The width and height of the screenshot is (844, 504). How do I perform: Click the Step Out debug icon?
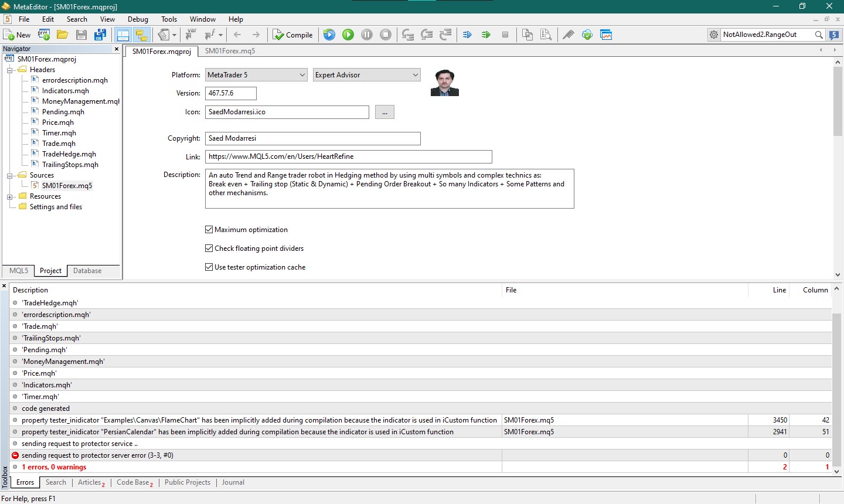445,35
